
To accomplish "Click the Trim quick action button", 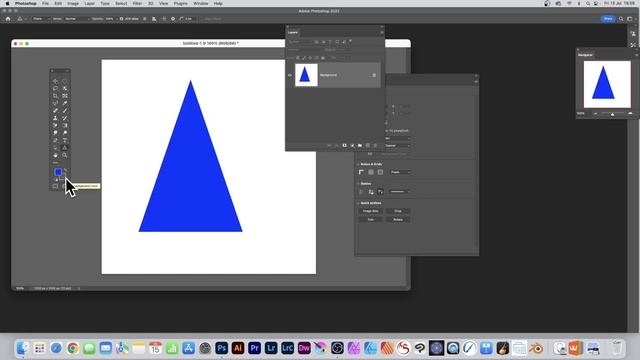I will point(371,220).
